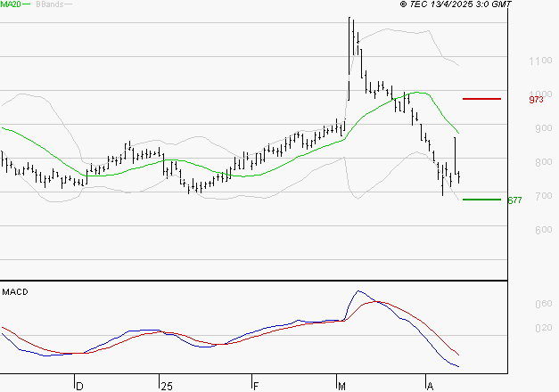Click the 600 price axis label
This screenshot has height=392, width=559.
[x=544, y=230]
